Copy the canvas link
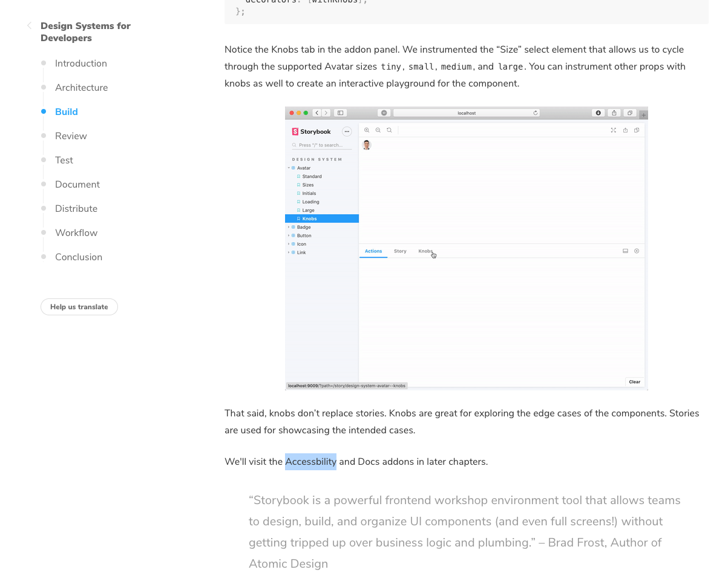 pos(636,130)
